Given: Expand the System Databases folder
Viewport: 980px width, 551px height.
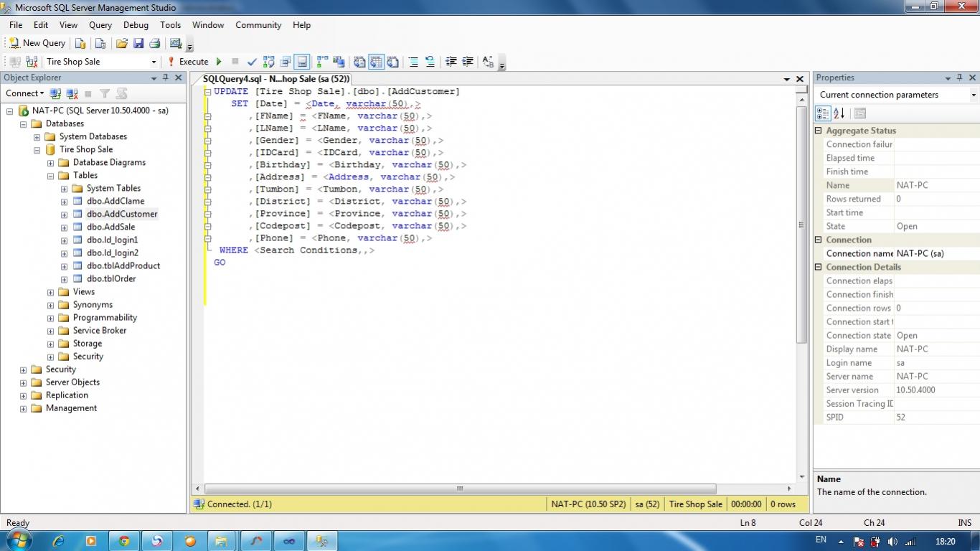Looking at the screenshot, I should 37,137.
